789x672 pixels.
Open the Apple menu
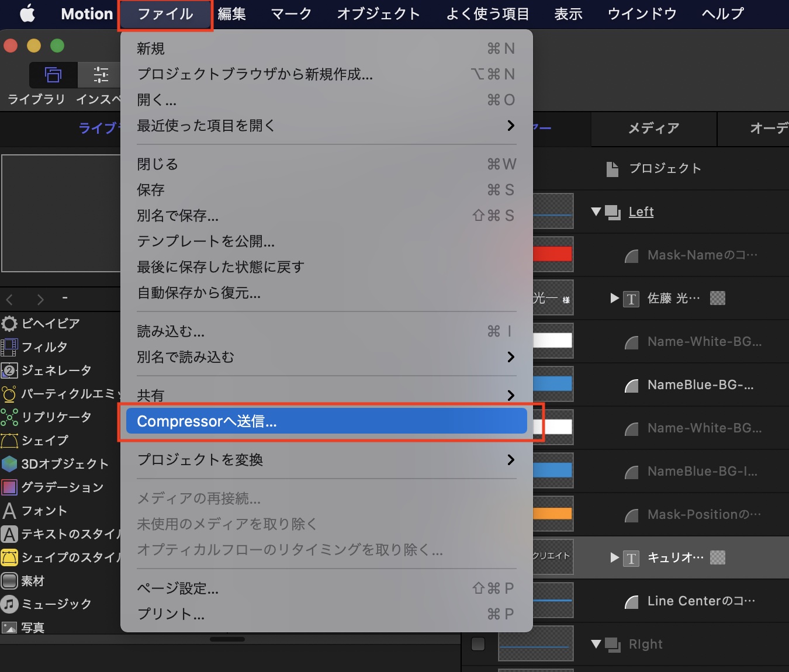(x=27, y=13)
